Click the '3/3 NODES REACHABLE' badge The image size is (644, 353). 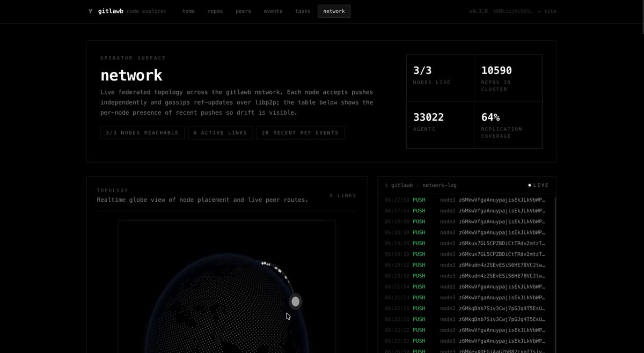[142, 133]
